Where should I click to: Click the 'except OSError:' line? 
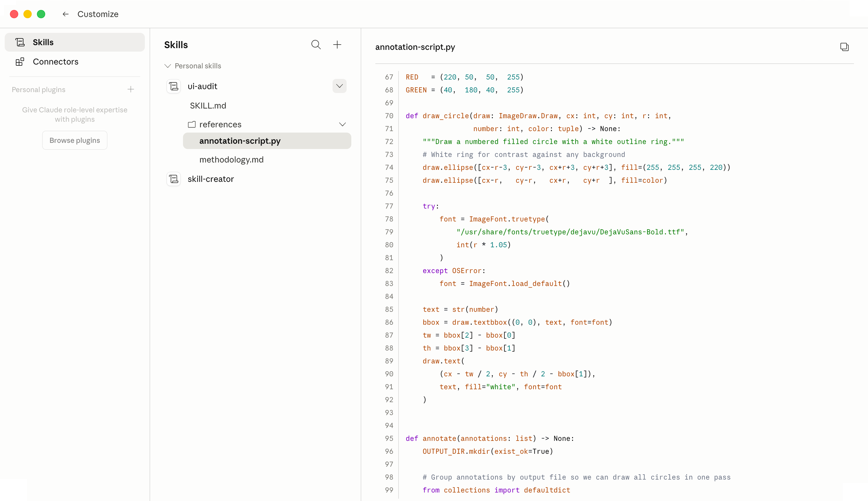(454, 271)
